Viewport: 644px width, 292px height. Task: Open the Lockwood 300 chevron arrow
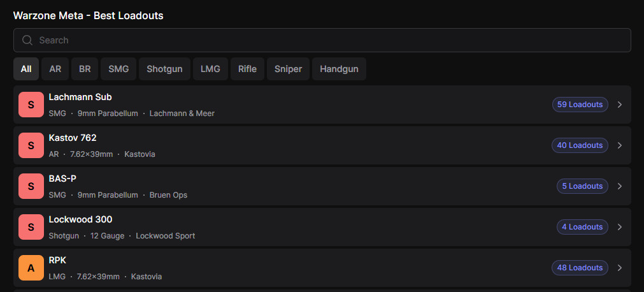620,227
